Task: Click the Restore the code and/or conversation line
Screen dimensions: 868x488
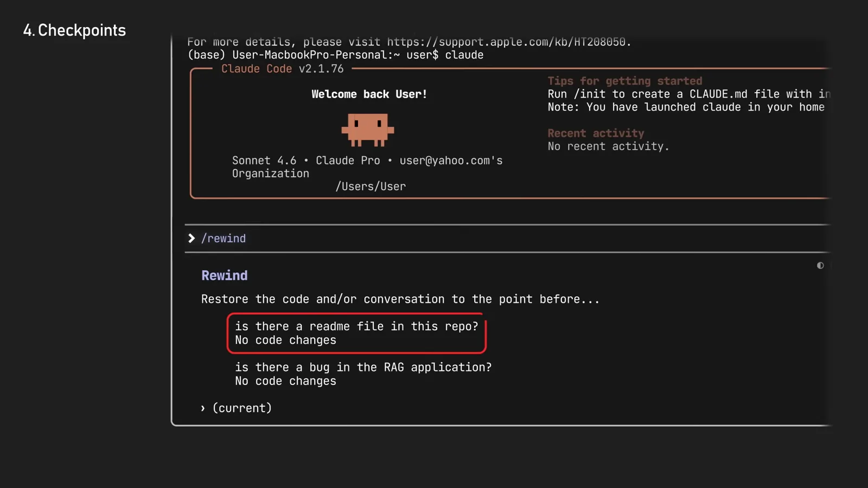Action: [x=400, y=299]
